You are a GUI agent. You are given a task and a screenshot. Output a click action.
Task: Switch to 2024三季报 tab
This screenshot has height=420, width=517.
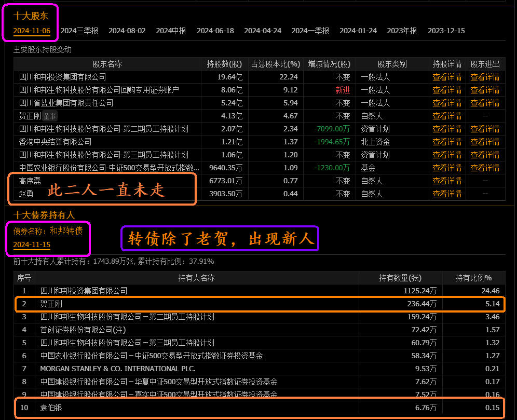coord(79,31)
